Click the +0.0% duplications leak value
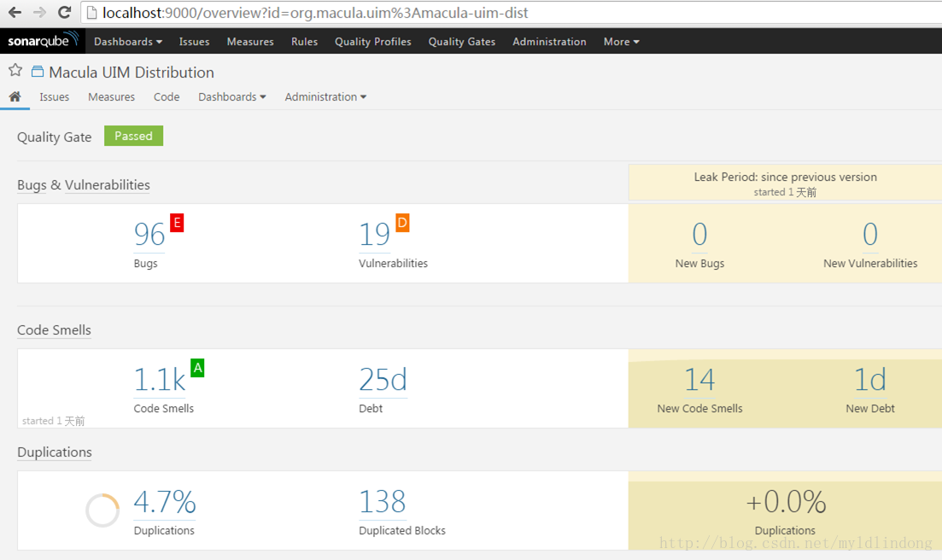 click(x=785, y=502)
